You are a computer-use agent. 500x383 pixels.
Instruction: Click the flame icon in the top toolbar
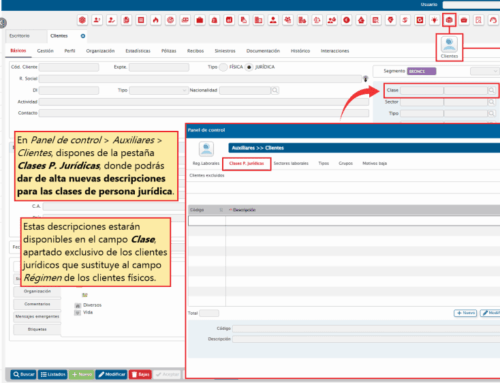click(156, 20)
